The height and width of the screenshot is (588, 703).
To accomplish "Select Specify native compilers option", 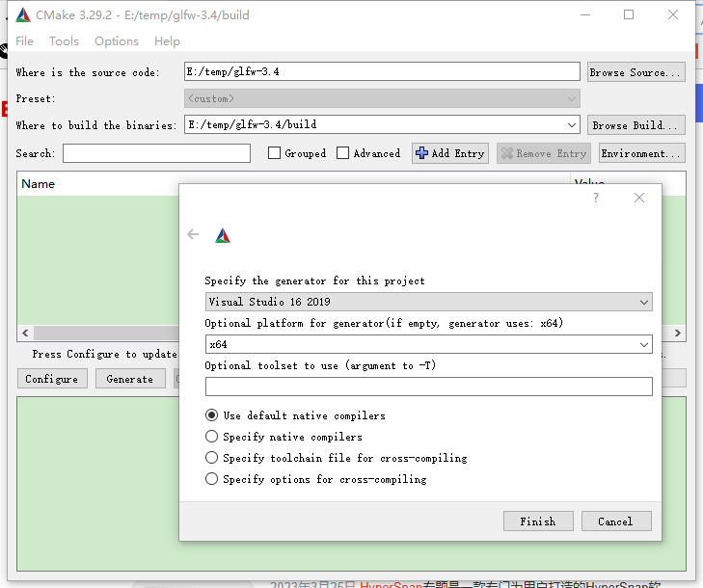I will point(212,437).
